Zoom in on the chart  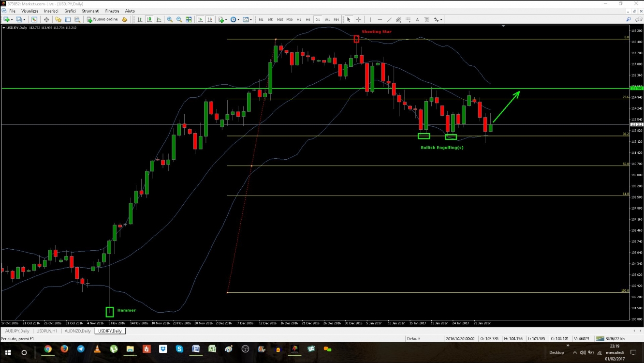[x=169, y=19]
